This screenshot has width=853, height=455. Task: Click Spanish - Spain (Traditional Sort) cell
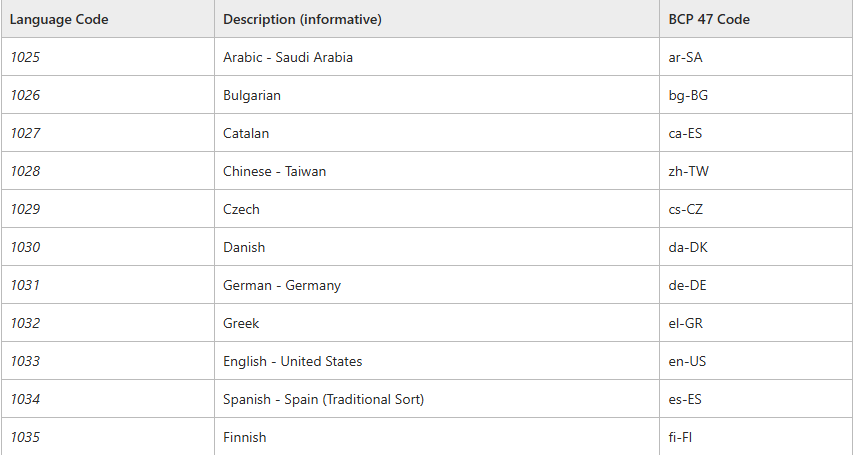click(x=324, y=399)
